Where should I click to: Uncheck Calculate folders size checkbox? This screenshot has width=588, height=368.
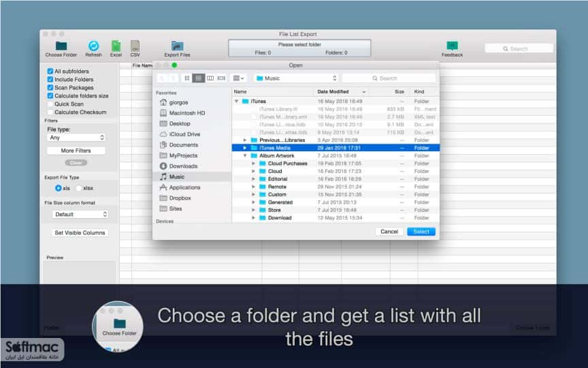tap(50, 96)
